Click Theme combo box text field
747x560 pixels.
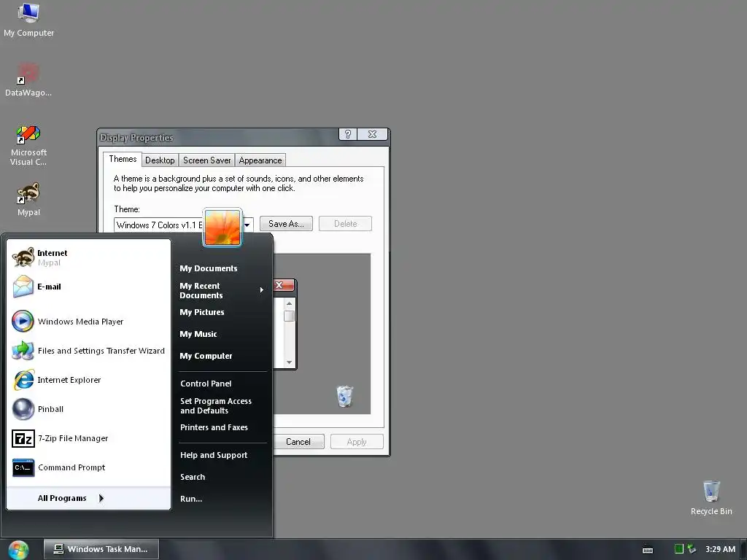point(160,225)
